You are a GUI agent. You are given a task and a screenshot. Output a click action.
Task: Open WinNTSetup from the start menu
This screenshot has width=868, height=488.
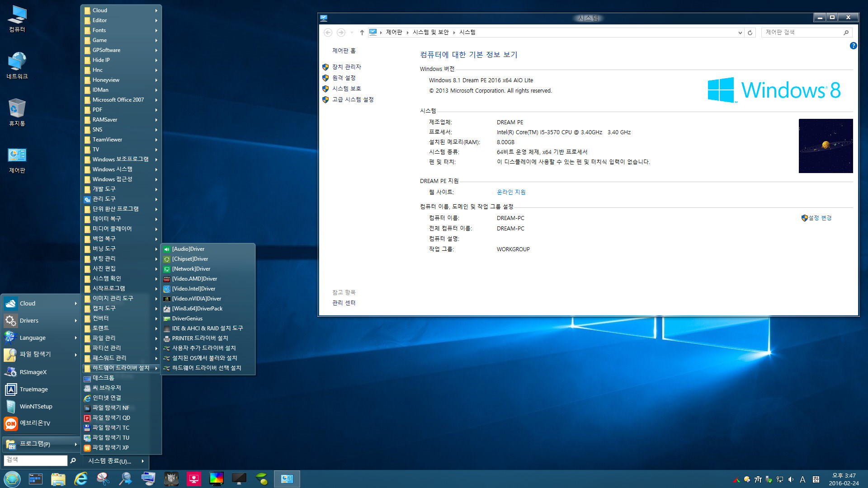[41, 407]
